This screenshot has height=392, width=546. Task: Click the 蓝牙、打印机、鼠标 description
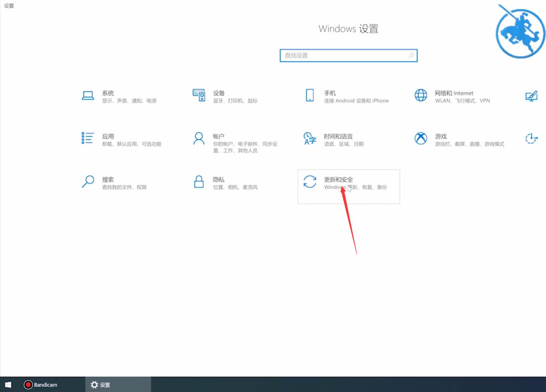click(235, 101)
